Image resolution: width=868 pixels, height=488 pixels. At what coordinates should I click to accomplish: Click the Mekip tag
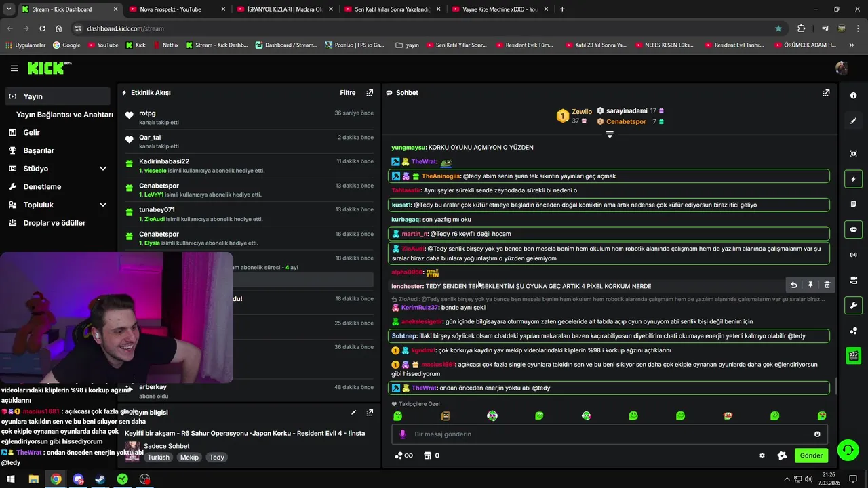[189, 457]
